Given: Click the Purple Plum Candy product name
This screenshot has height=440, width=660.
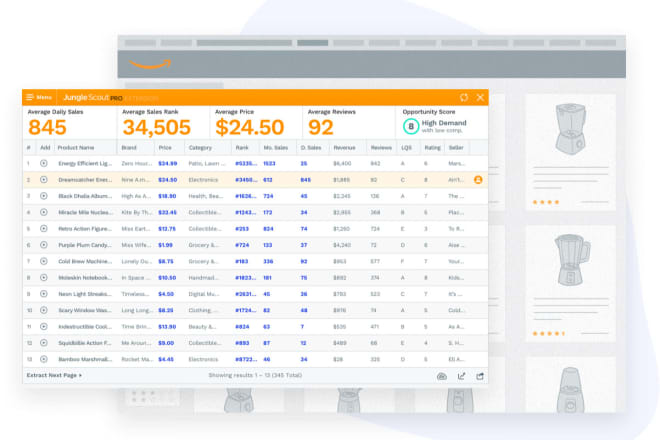Looking at the screenshot, I should (85, 245).
